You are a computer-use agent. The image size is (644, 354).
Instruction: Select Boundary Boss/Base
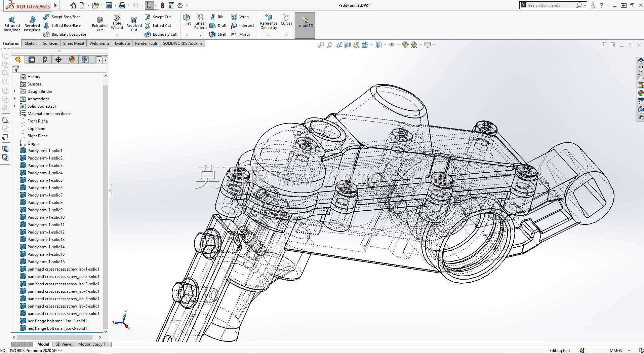[x=65, y=34]
